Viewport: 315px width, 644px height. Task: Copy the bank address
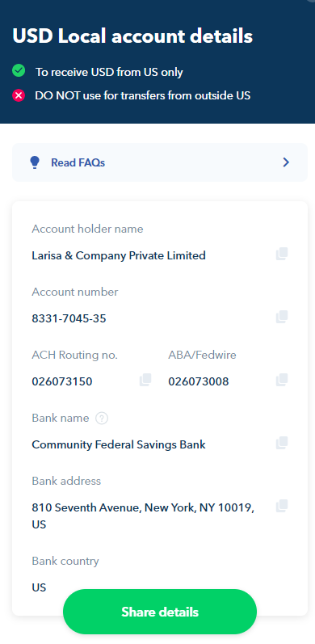pyautogui.click(x=282, y=506)
